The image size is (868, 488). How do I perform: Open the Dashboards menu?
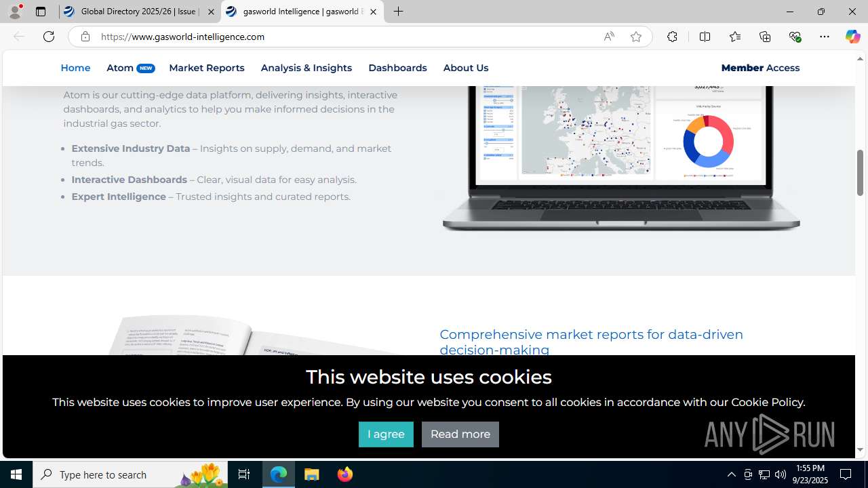click(397, 68)
